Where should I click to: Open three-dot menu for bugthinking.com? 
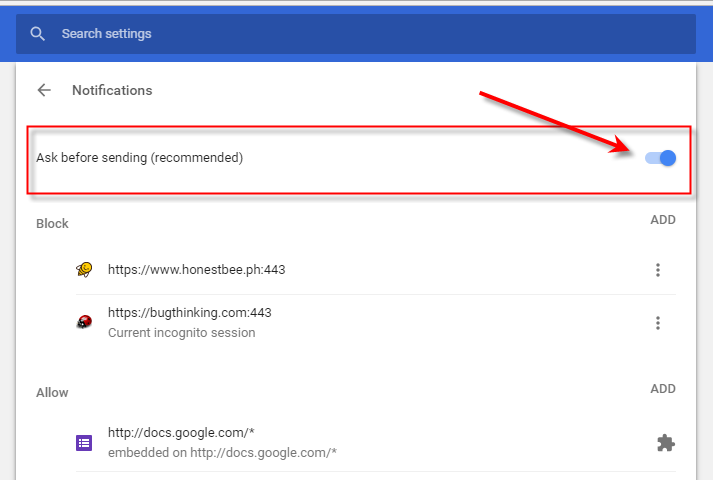point(658,323)
